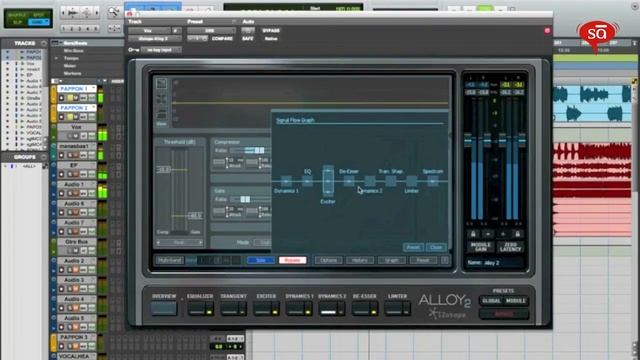Viewport: 640px width, 360px height.
Task: Open the plugin track selector showing Vox
Action: (149, 31)
